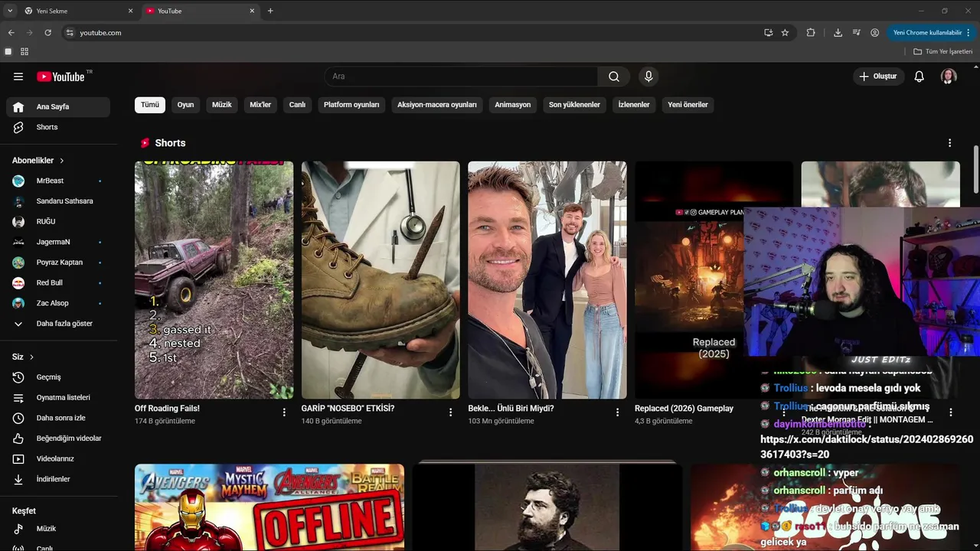The width and height of the screenshot is (980, 551).
Task: Open a new Chrome tab
Action: (270, 11)
